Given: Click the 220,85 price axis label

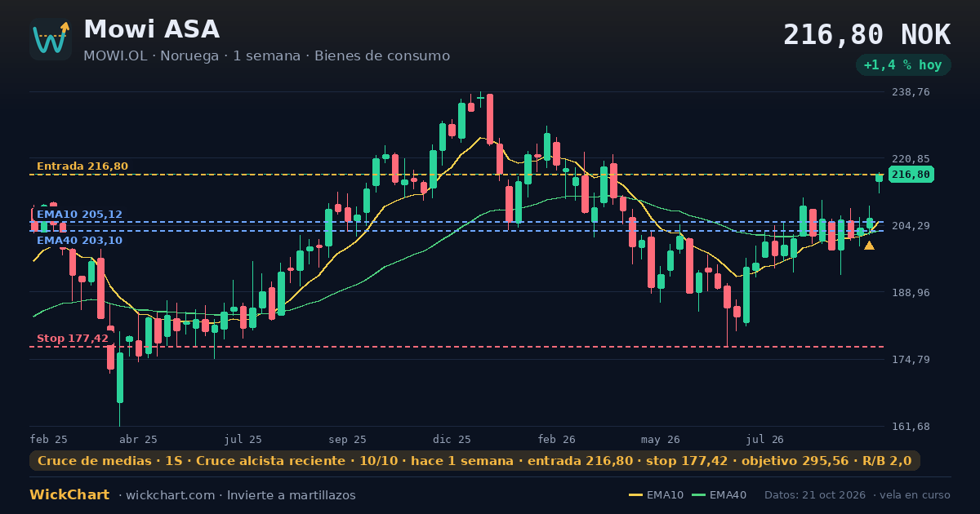Looking at the screenshot, I should point(911,159).
